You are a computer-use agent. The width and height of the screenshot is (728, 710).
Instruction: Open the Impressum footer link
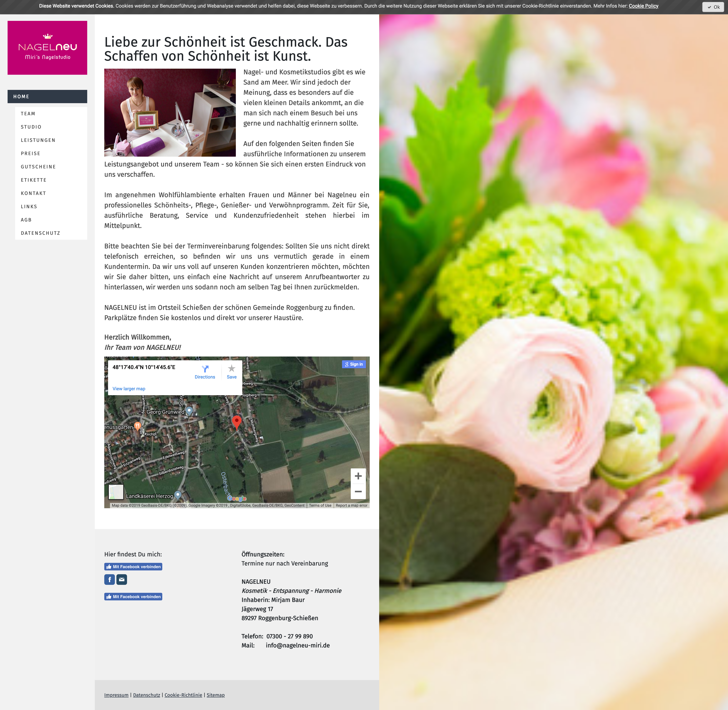point(116,695)
